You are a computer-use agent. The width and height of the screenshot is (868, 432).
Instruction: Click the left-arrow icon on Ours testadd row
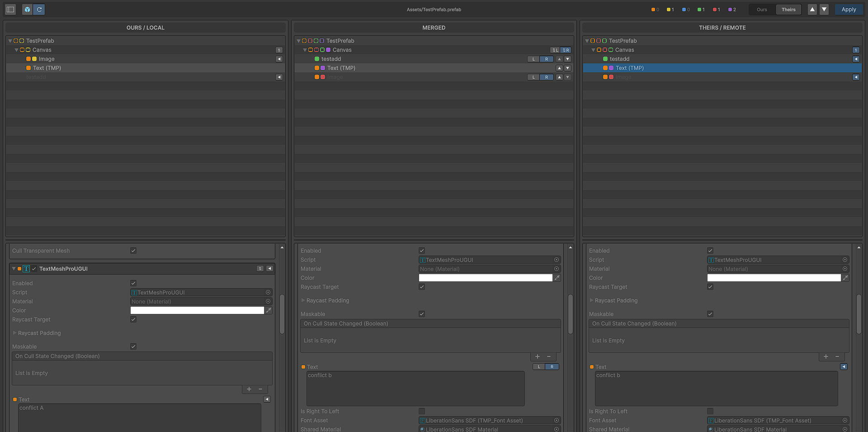(279, 77)
